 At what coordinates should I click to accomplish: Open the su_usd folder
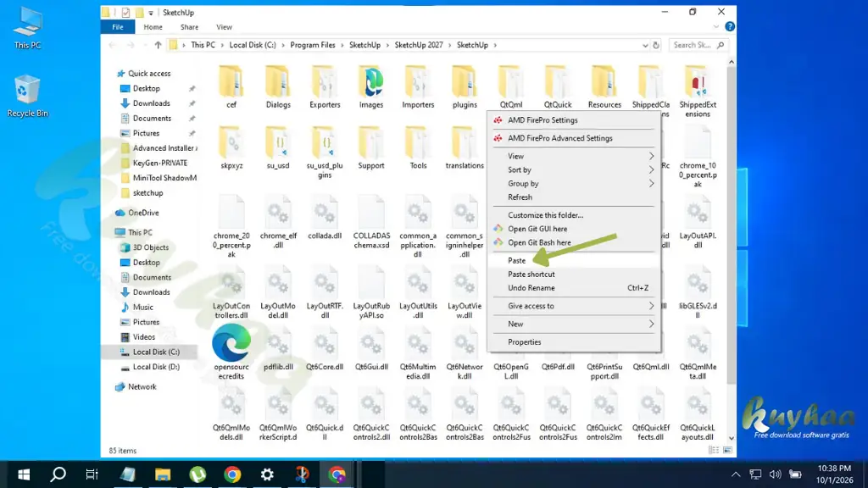(278, 147)
